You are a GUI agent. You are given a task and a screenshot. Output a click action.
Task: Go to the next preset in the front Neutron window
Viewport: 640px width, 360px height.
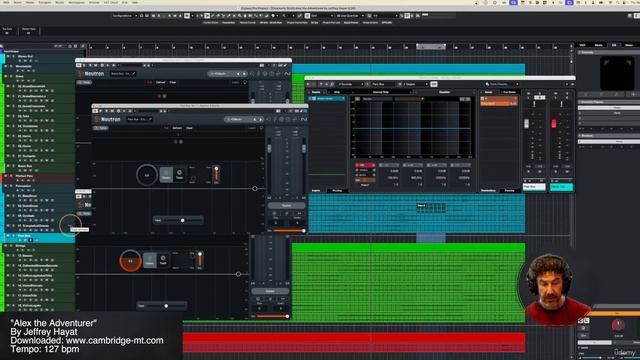261,120
